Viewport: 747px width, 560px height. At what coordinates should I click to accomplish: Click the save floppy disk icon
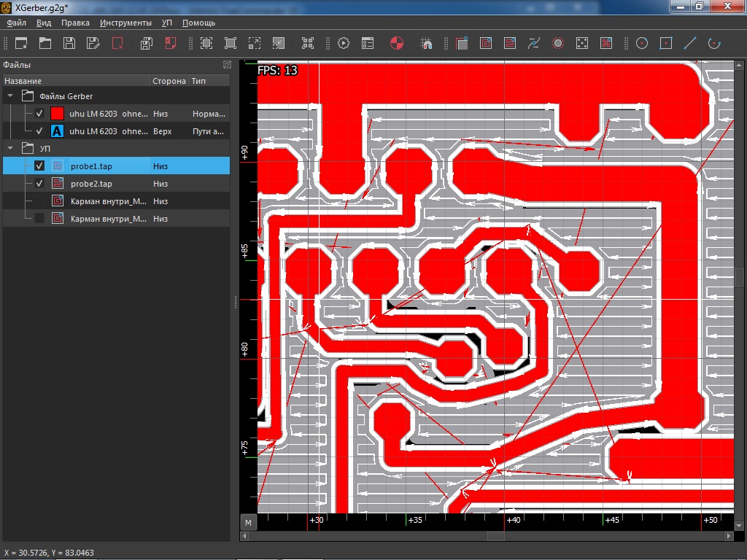pos(69,43)
